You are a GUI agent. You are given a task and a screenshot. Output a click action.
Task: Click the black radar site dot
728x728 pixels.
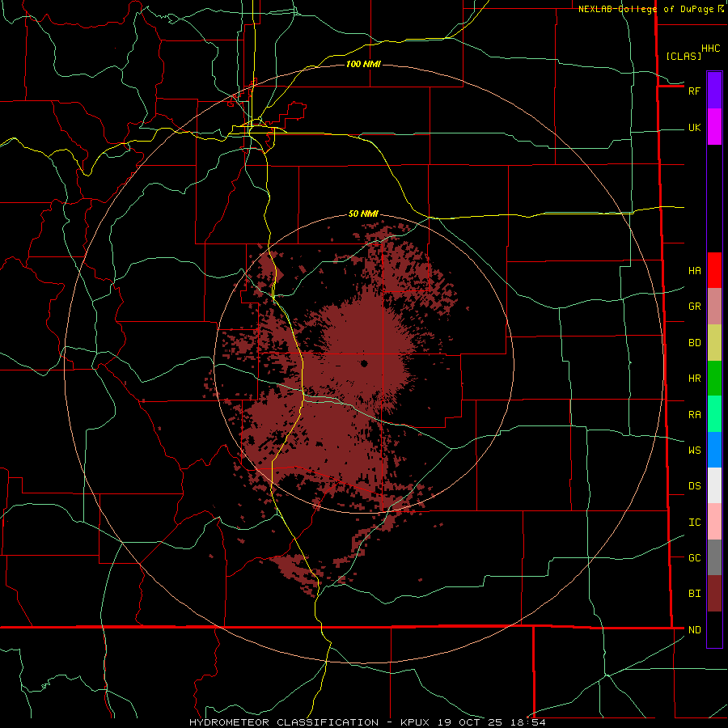tap(364, 363)
